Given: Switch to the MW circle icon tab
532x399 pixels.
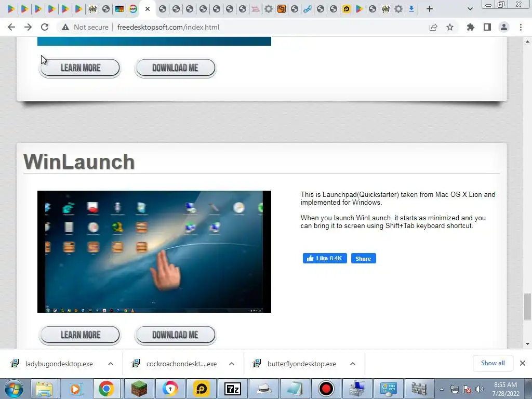Looking at the screenshot, I should click(x=133, y=9).
